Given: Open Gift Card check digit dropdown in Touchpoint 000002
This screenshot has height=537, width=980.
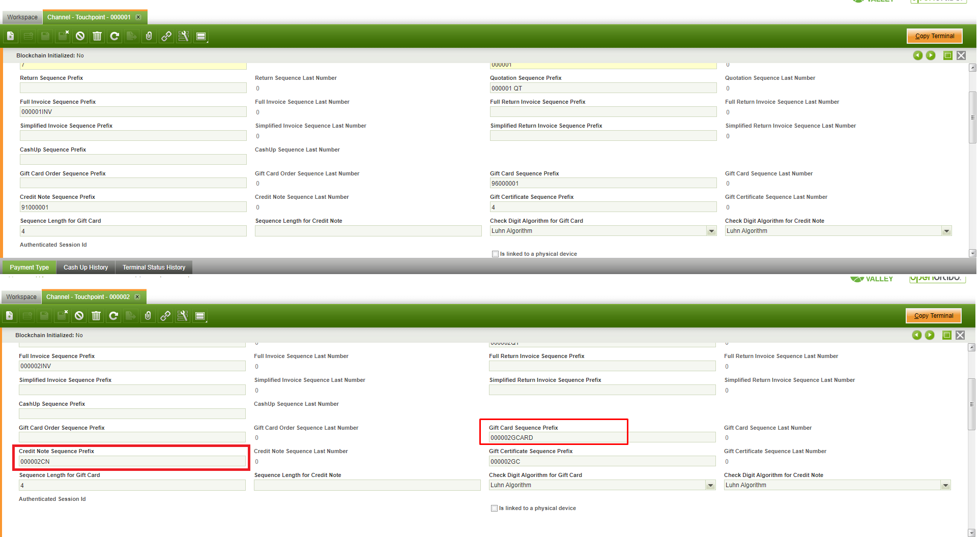Looking at the screenshot, I should click(x=710, y=486).
